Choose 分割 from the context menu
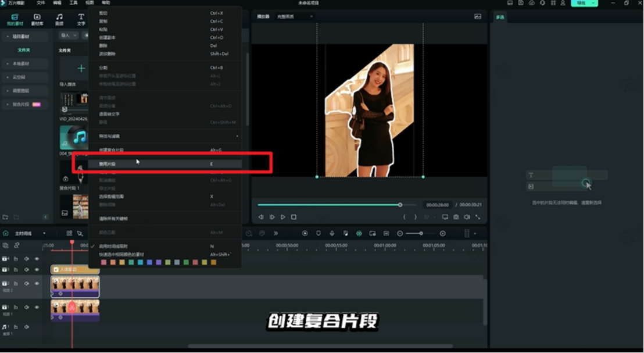644x353 pixels. (x=103, y=68)
